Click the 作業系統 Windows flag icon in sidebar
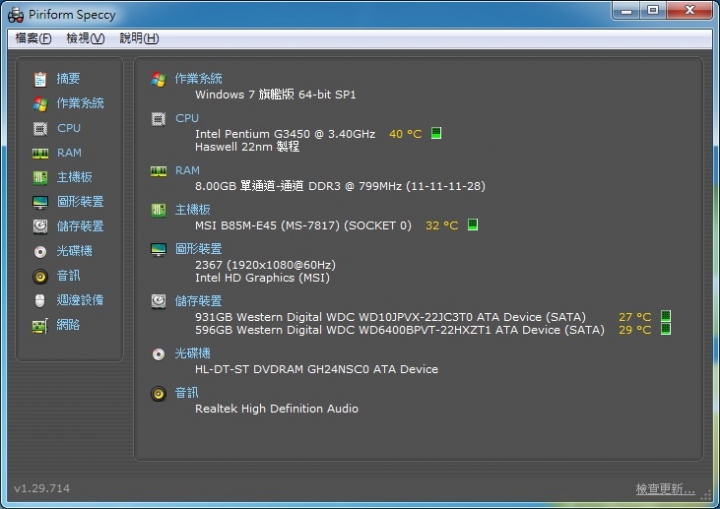Image resolution: width=720 pixels, height=509 pixels. 40,104
